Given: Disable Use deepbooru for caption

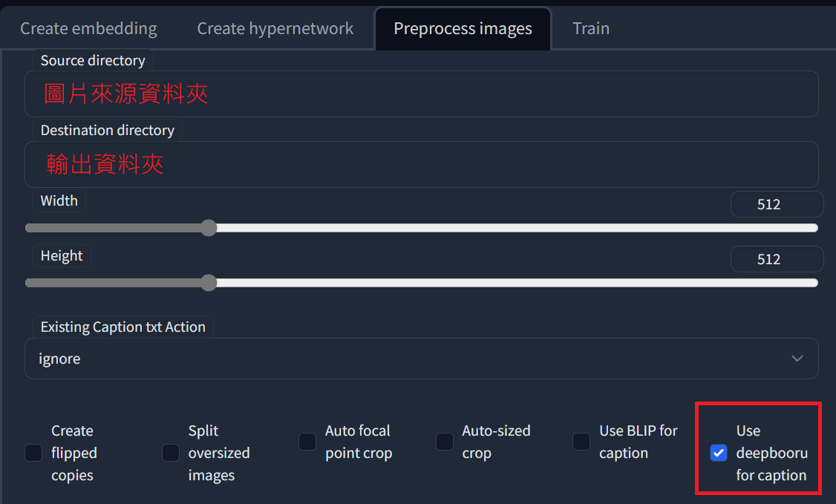Looking at the screenshot, I should tap(718, 452).
